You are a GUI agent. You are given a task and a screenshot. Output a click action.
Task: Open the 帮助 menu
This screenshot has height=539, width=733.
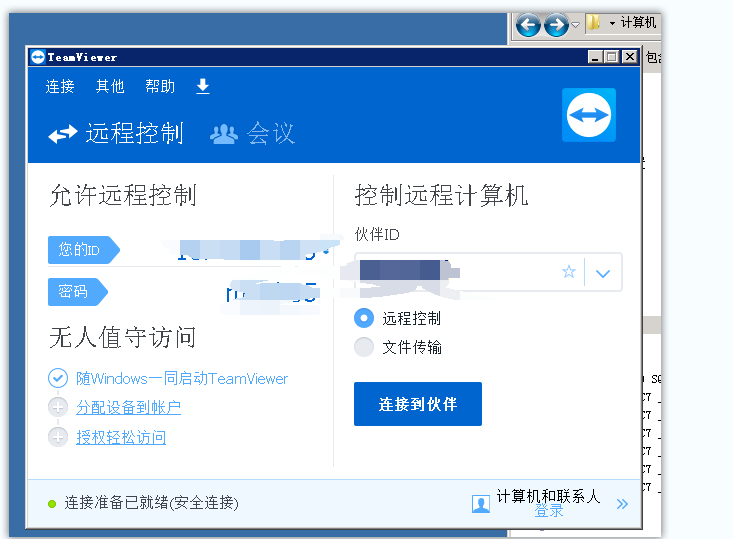160,86
